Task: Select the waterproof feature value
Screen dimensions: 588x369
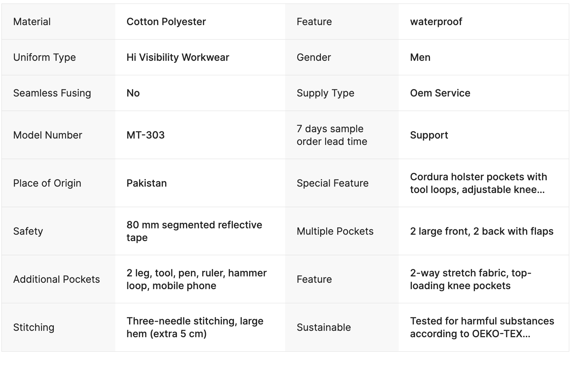Action: (x=436, y=22)
